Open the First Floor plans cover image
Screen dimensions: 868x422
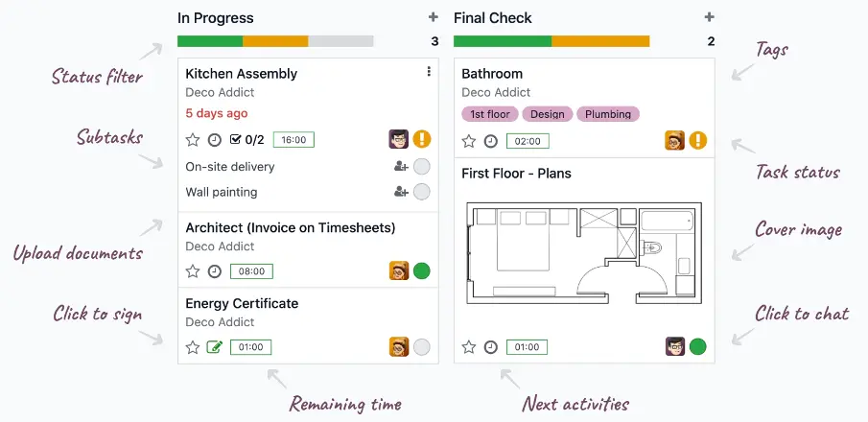(x=584, y=253)
